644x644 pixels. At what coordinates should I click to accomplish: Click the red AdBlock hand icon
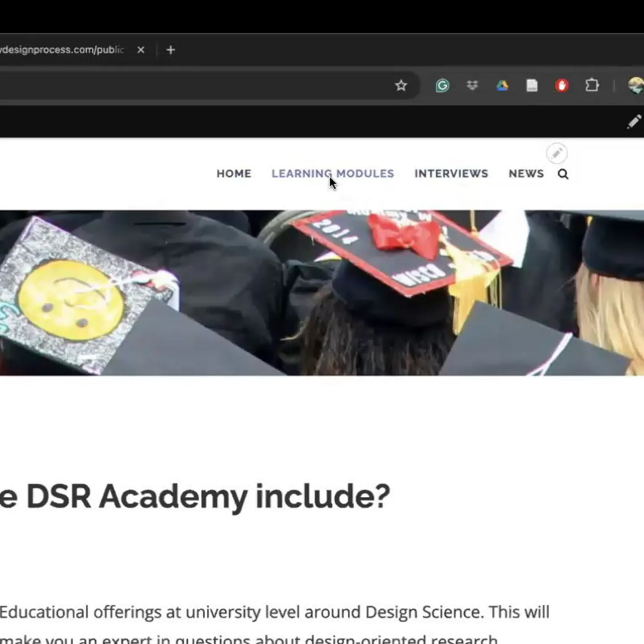[x=562, y=85]
